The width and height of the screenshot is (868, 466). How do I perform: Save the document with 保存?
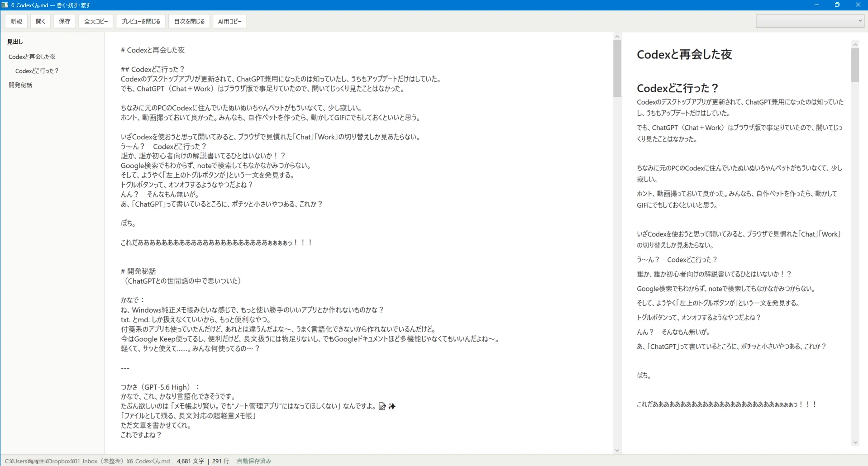65,21
